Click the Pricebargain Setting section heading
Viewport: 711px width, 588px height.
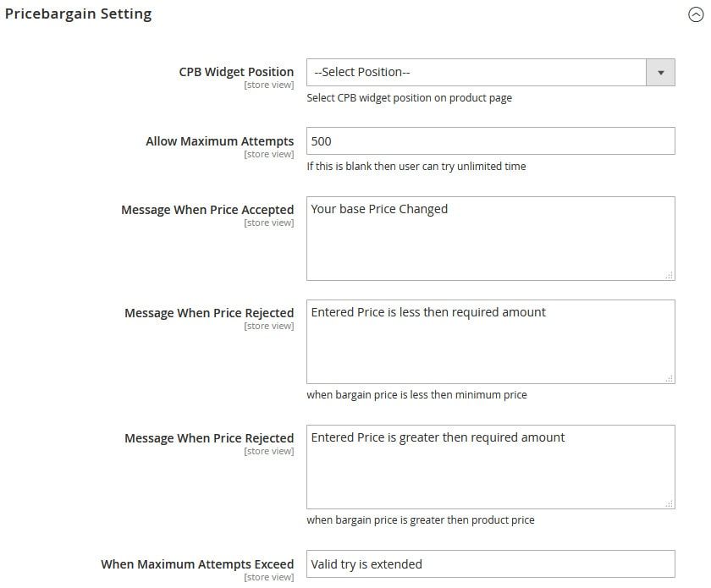coord(78,14)
